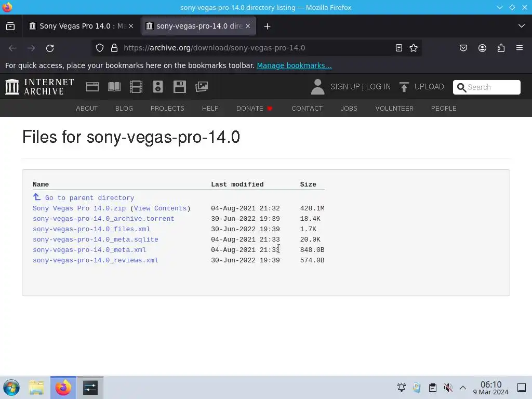Image resolution: width=532 pixels, height=399 pixels.
Task: Click the Internet Archive search field
Action: pyautogui.click(x=486, y=87)
